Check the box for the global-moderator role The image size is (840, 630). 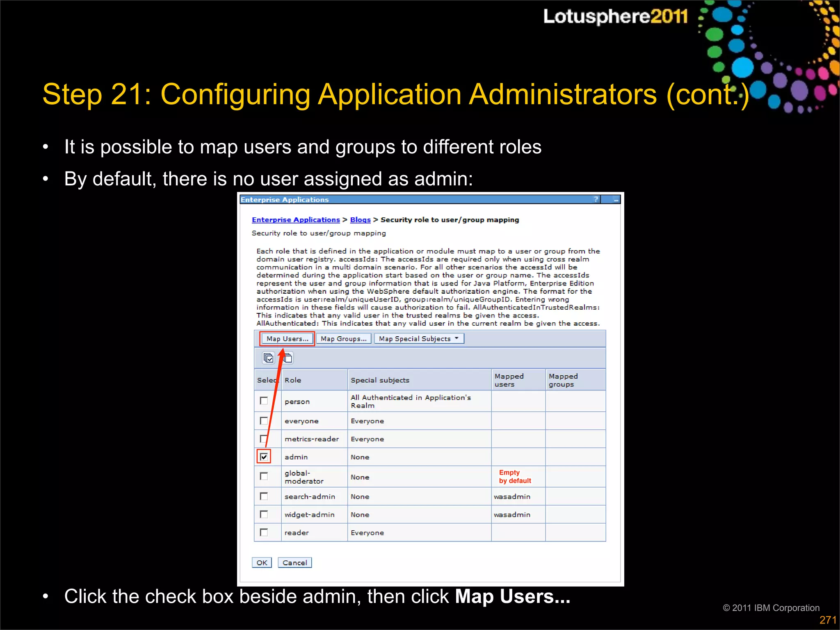264,476
